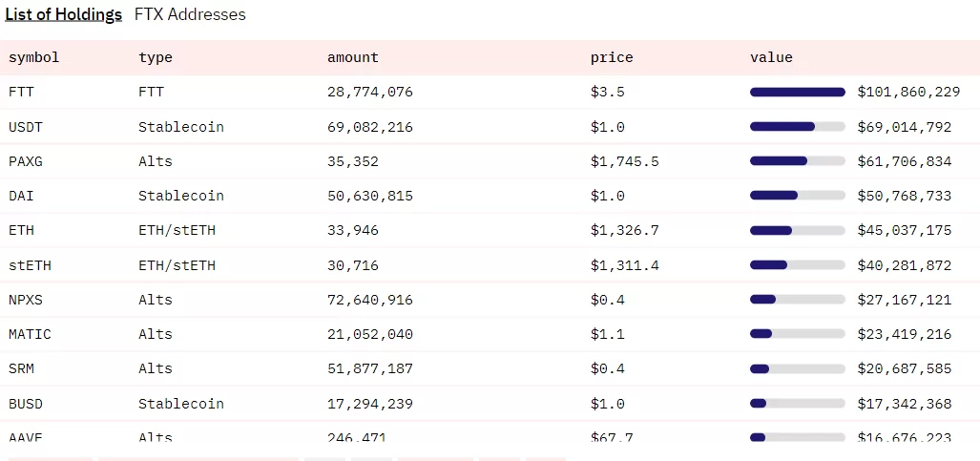Sort table by value column header

(771, 57)
